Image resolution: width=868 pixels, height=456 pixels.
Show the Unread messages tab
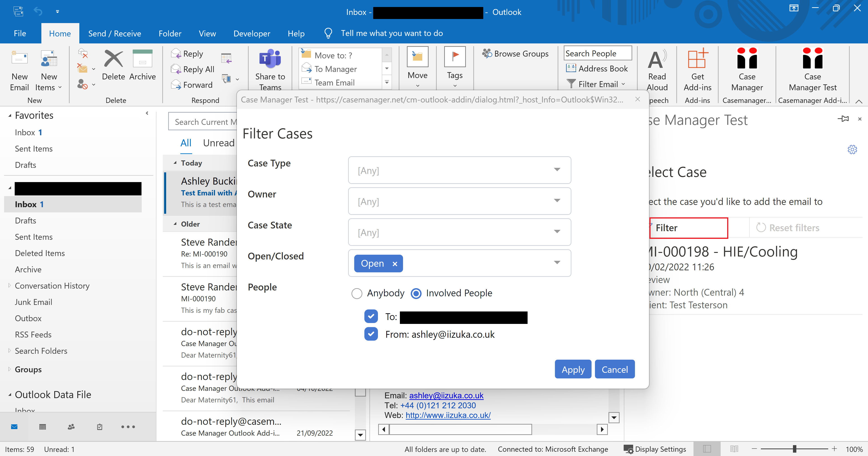pos(218,143)
